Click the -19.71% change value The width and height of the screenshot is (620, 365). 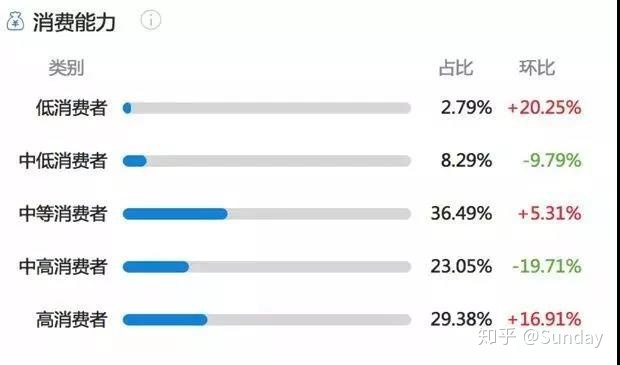547,266
